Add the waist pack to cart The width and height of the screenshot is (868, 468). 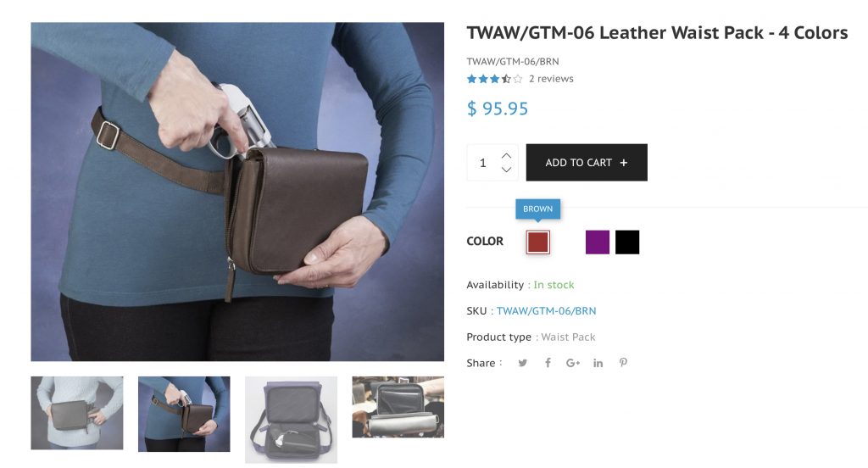pos(587,162)
